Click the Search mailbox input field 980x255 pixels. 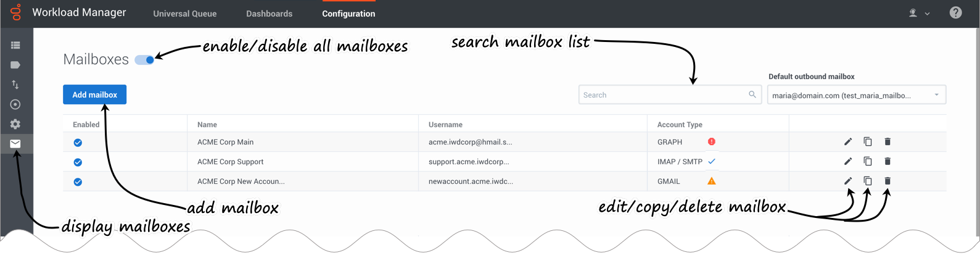(x=663, y=95)
